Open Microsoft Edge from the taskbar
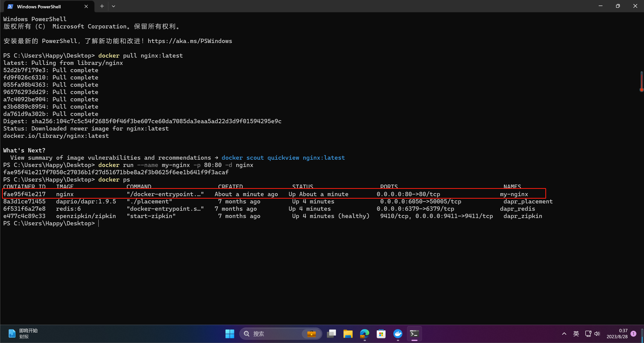This screenshot has height=343, width=644. pos(364,334)
